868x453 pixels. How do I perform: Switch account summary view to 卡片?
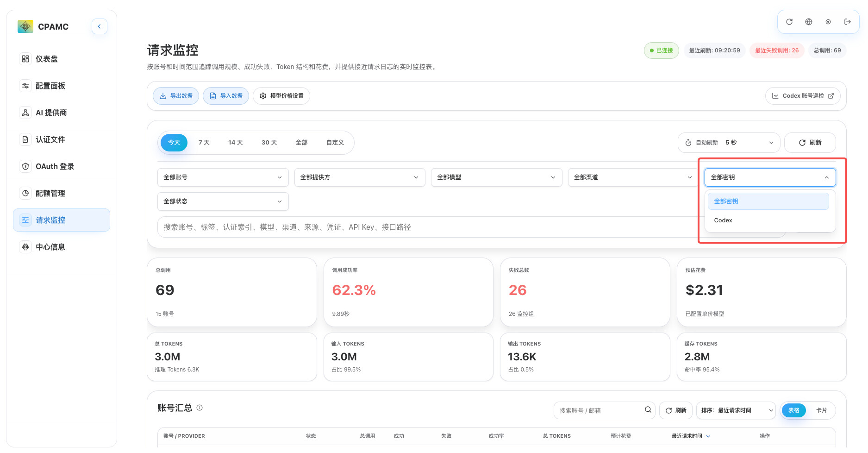point(821,410)
